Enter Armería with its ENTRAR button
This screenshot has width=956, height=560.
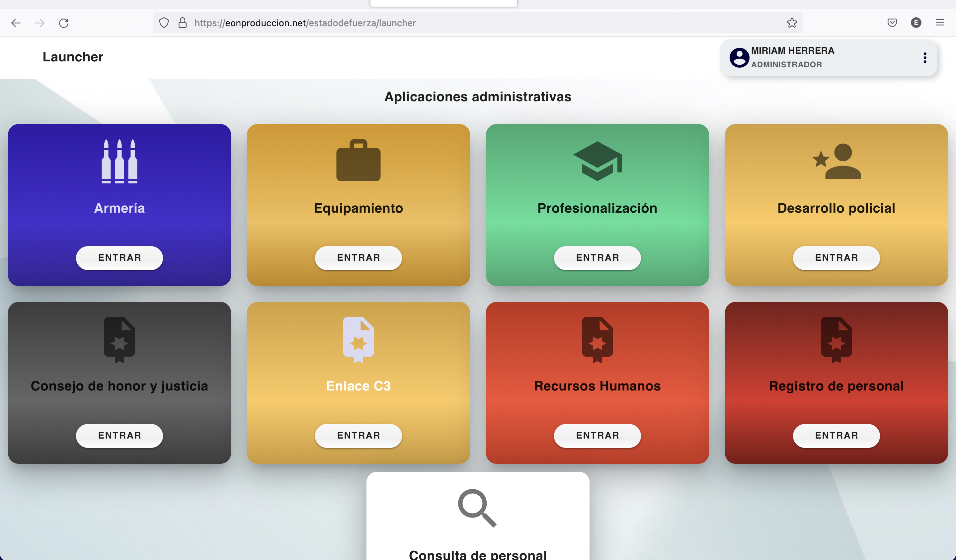pos(119,258)
